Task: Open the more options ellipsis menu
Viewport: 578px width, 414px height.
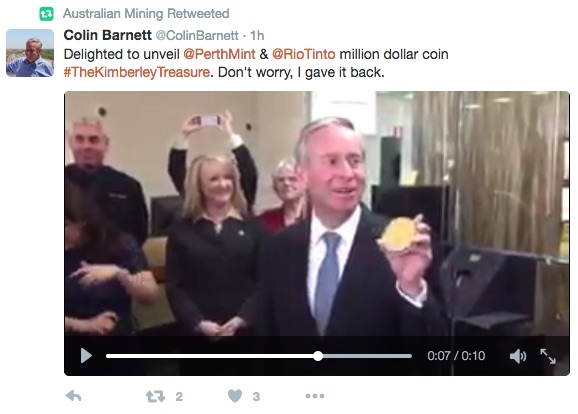Action: pos(315,396)
